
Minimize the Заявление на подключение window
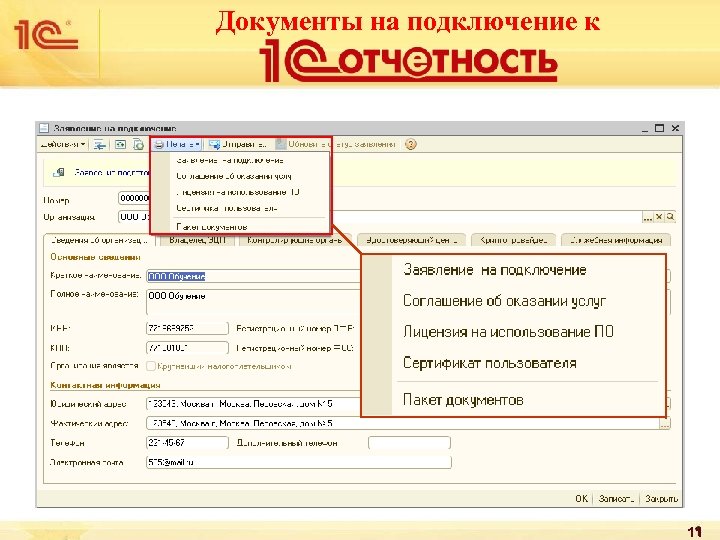[645, 129]
